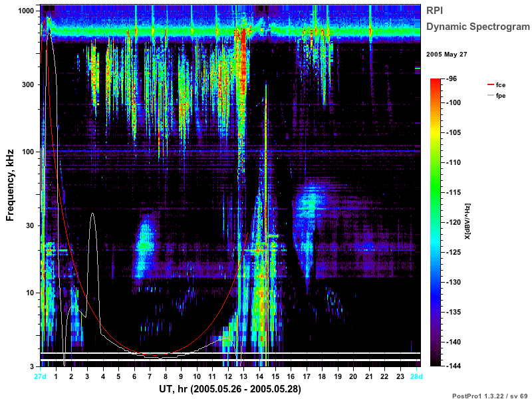Click the 2005 May 27 date label
This screenshot has width=532, height=399.
pyautogui.click(x=446, y=55)
